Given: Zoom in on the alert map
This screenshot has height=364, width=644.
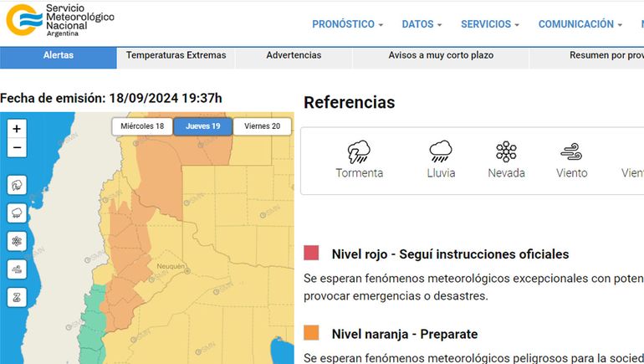Looking at the screenshot, I should [17, 128].
